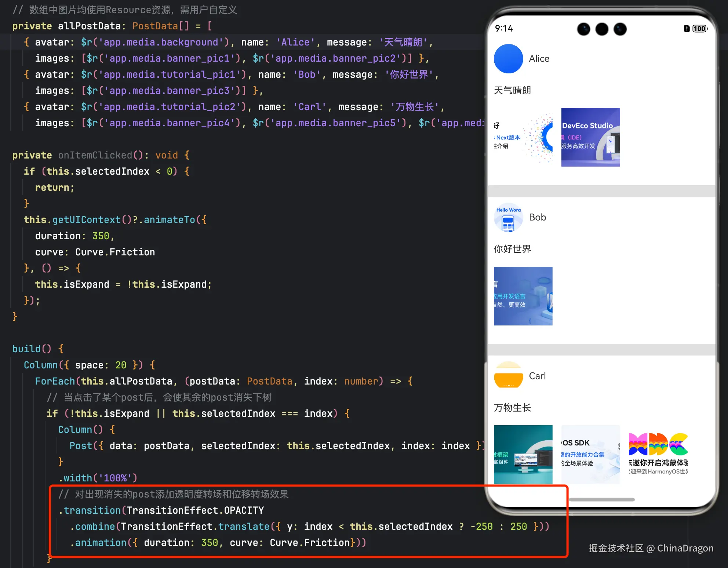The width and height of the screenshot is (728, 568).
Task: Tap the name Carl in the post
Action: click(x=537, y=376)
